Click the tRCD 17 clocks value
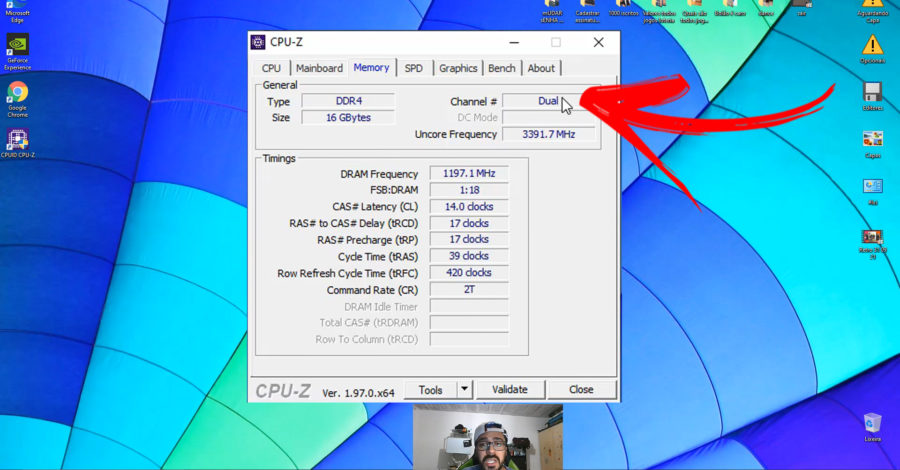Screen dimensions: 900x470 click(x=469, y=223)
